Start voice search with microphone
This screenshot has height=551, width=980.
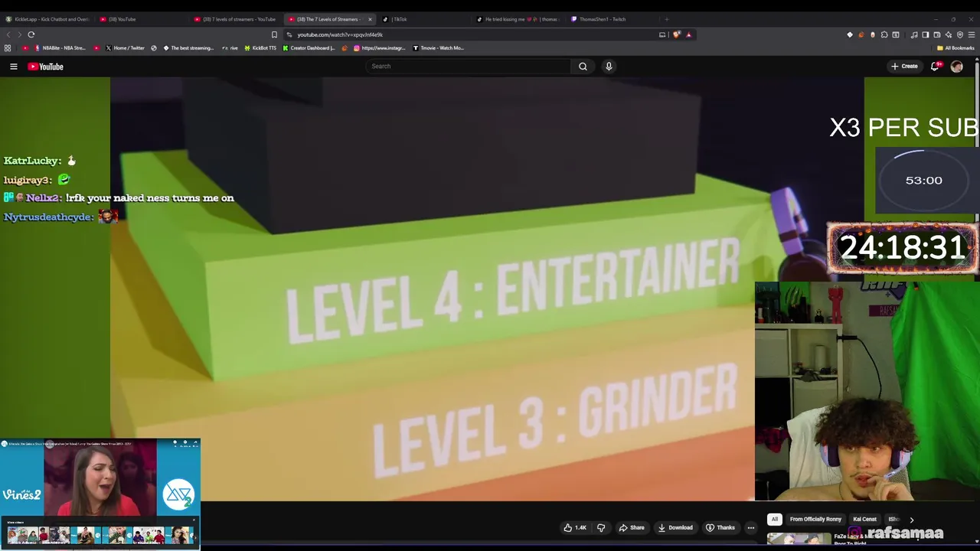[x=609, y=67]
